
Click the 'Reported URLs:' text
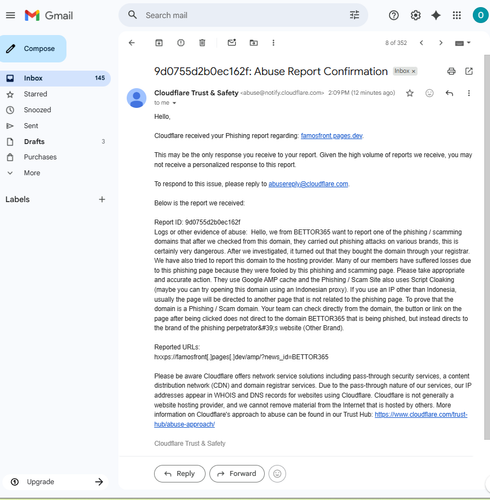pos(177,347)
